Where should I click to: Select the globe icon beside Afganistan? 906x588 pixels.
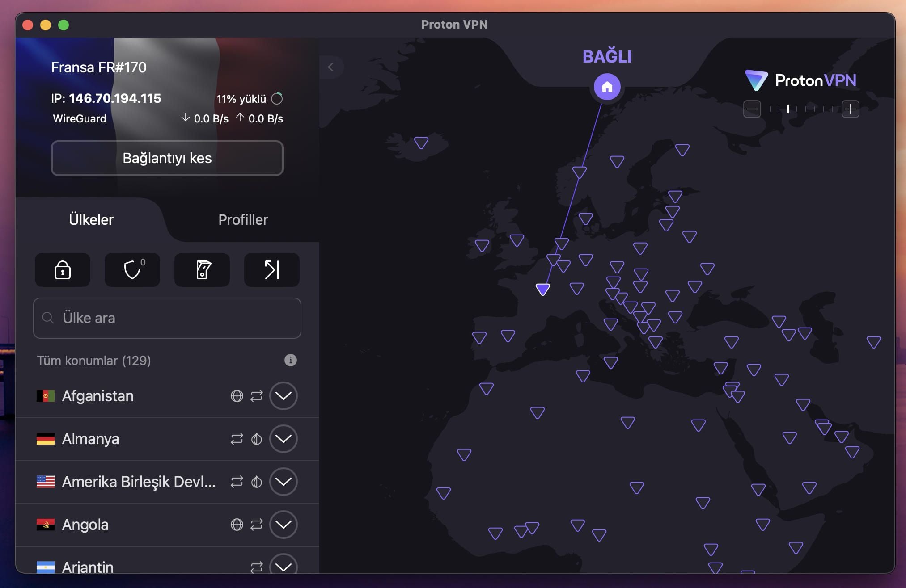(x=237, y=396)
